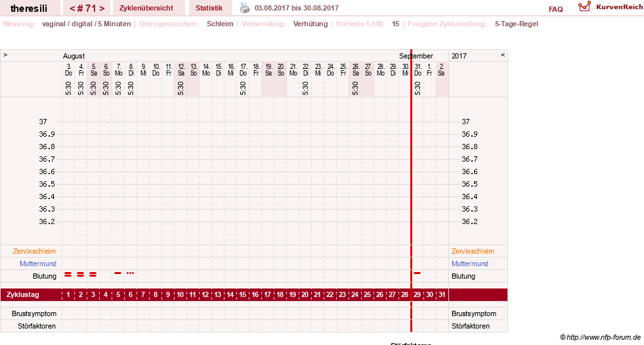Click the right Muttermund label
Screen dimensions: 644x345
470,264
